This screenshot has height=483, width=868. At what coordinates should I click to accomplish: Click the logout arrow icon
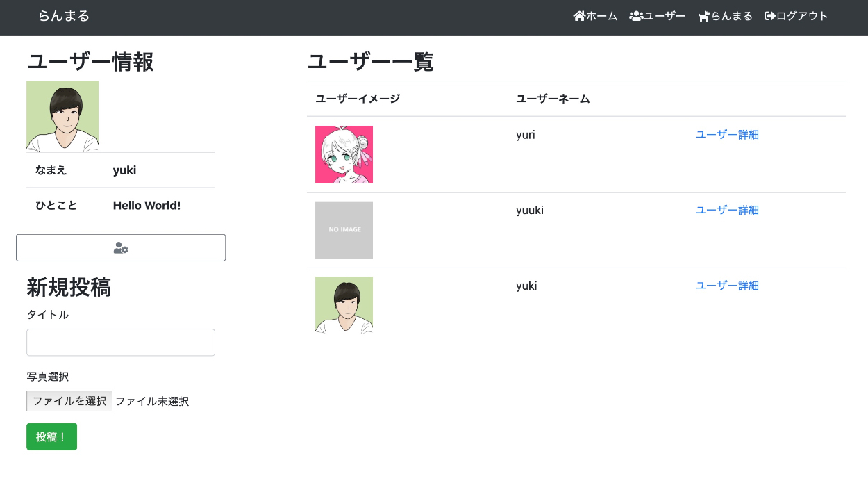(x=769, y=16)
